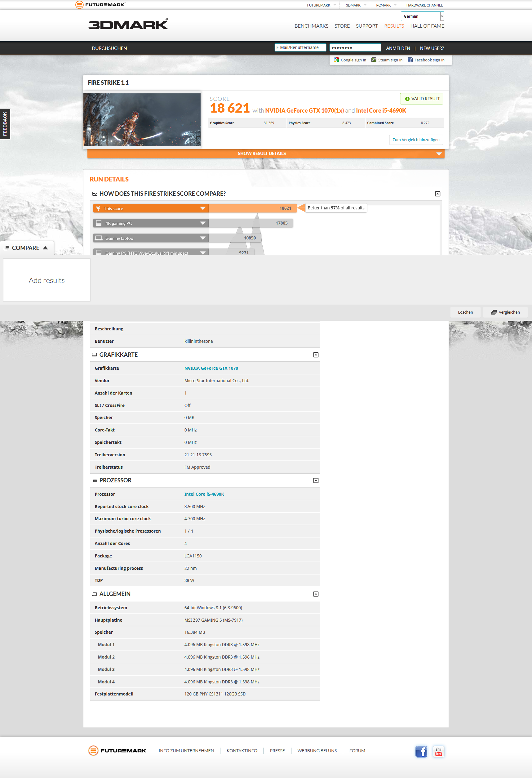
Task: Open the 3DMARK top dropdown menu
Action: tap(356, 5)
